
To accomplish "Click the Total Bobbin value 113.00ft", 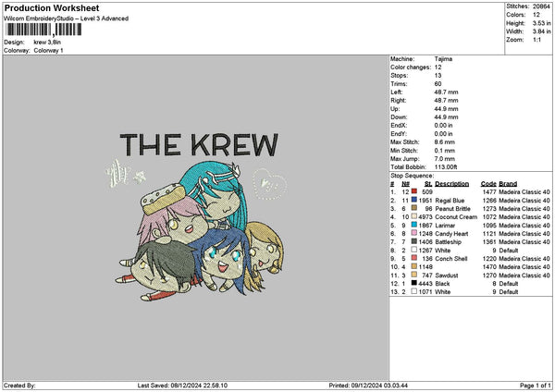I will pos(446,167).
